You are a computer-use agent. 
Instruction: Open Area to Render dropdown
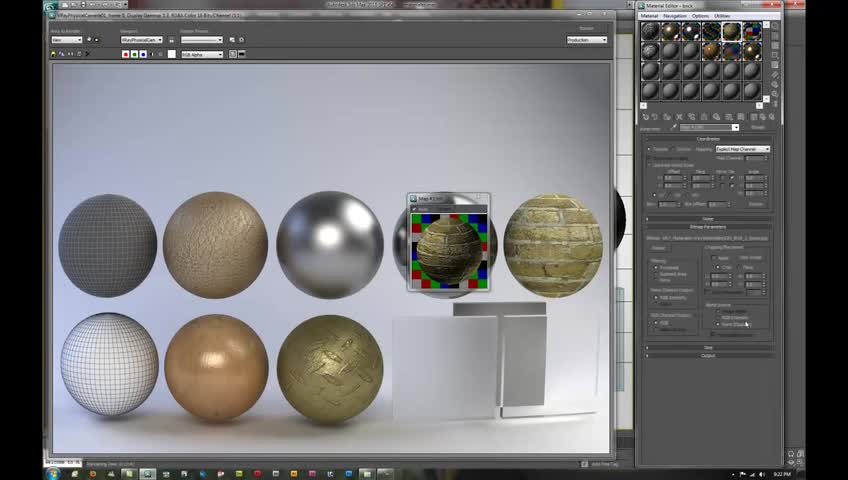pyautogui.click(x=67, y=40)
